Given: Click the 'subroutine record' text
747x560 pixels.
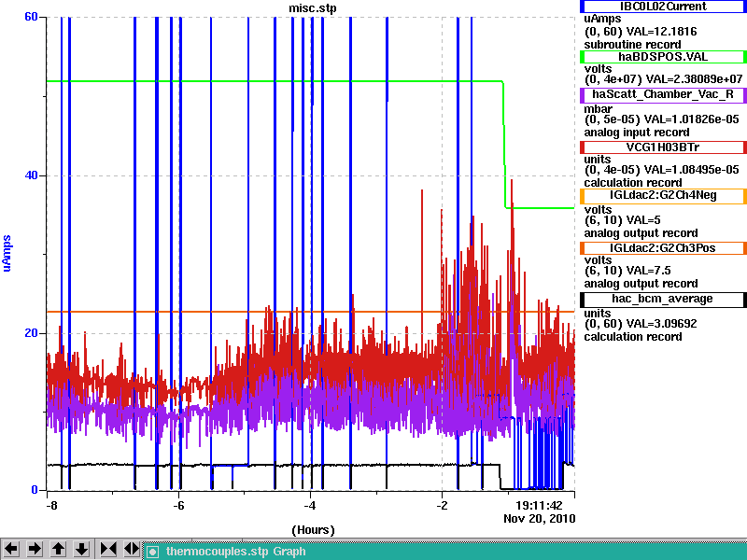Looking at the screenshot, I should (x=632, y=45).
